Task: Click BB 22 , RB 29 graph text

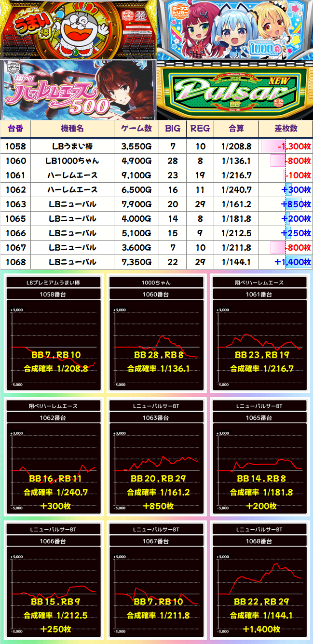Action: pos(262,602)
